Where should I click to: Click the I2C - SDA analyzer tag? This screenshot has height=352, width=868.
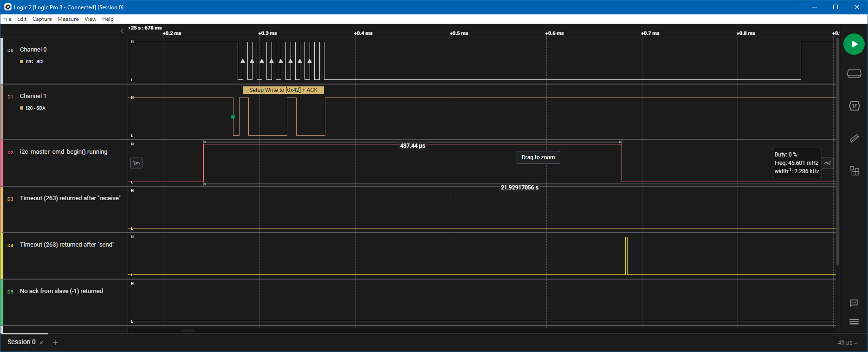click(32, 108)
